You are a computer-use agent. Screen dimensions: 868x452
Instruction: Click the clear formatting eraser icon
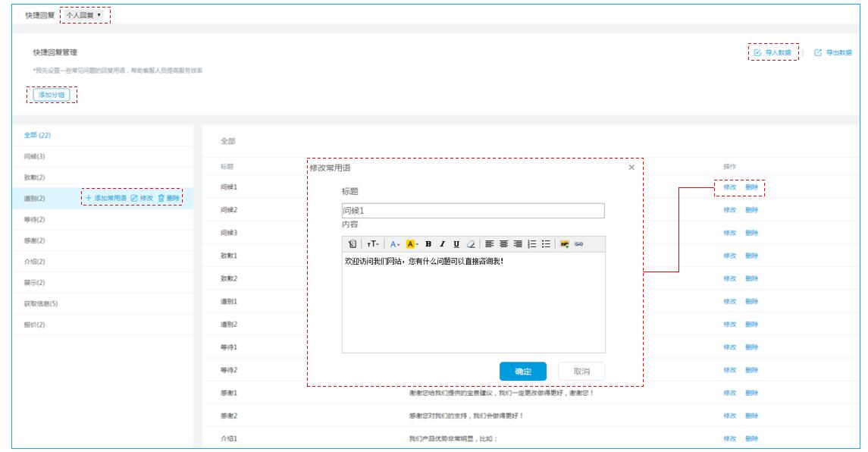click(471, 244)
